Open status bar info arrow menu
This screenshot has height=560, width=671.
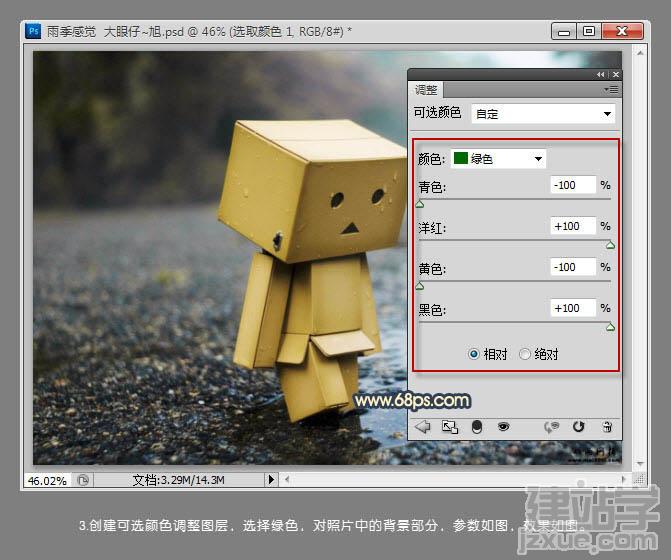(271, 480)
